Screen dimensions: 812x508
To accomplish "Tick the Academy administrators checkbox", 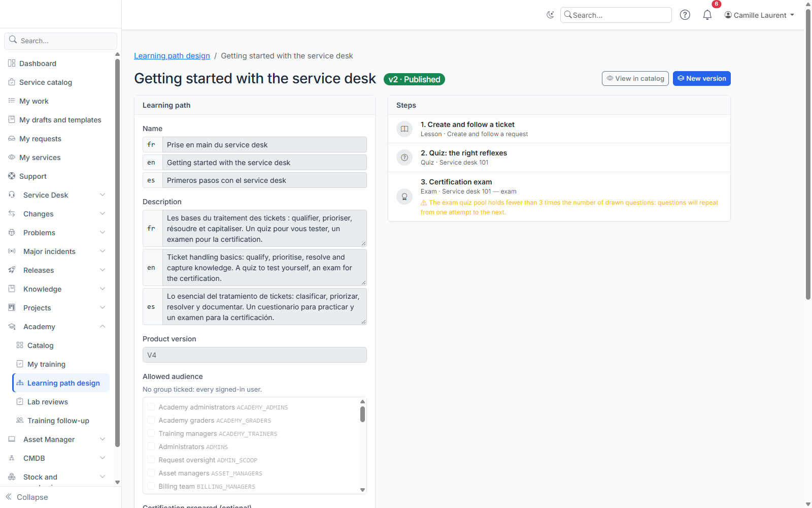I will pyautogui.click(x=151, y=407).
